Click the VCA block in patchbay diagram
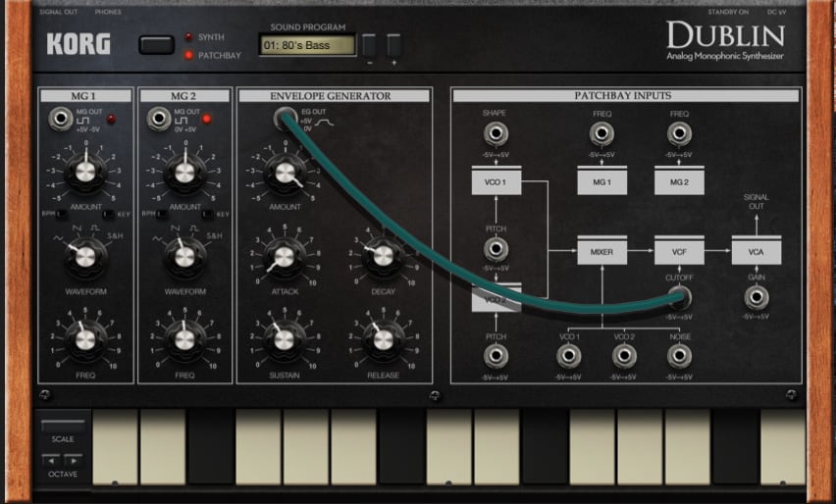This screenshot has width=836, height=504. click(756, 250)
